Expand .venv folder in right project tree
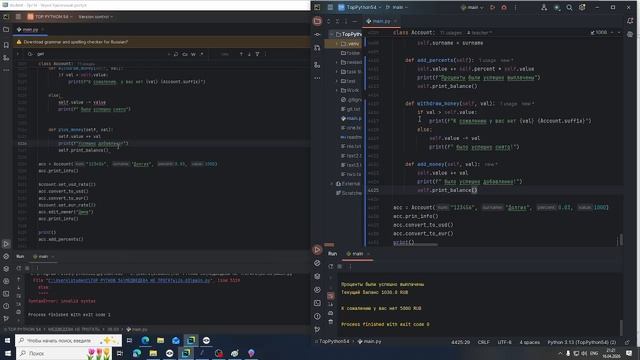The image size is (640, 360). tap(337, 44)
